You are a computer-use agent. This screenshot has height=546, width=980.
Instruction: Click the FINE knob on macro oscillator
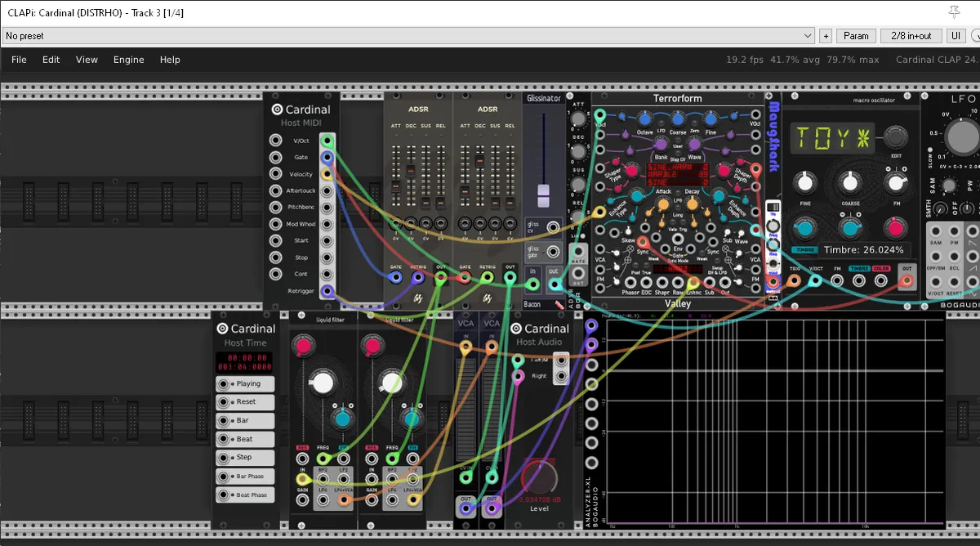[804, 182]
